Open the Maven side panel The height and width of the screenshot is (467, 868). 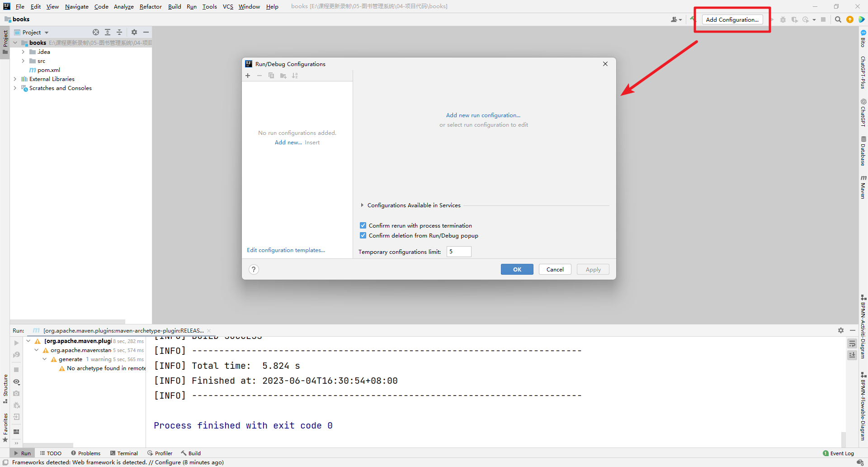coord(863,187)
